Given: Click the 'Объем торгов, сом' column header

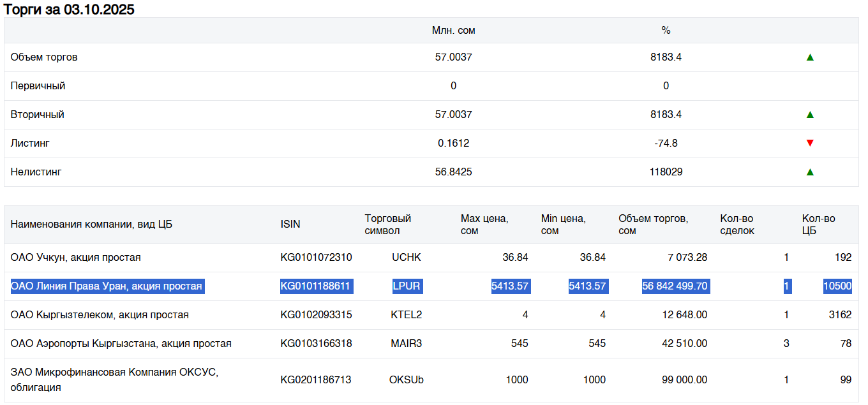Looking at the screenshot, I should [653, 225].
